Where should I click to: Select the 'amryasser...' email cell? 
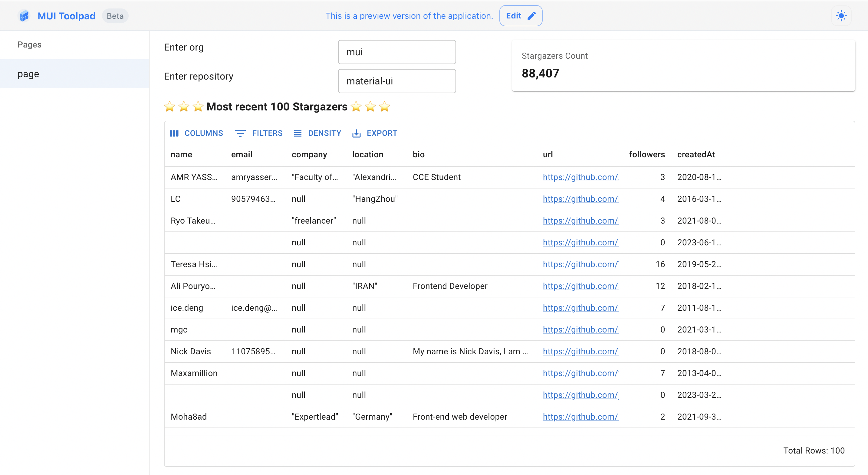tap(255, 177)
